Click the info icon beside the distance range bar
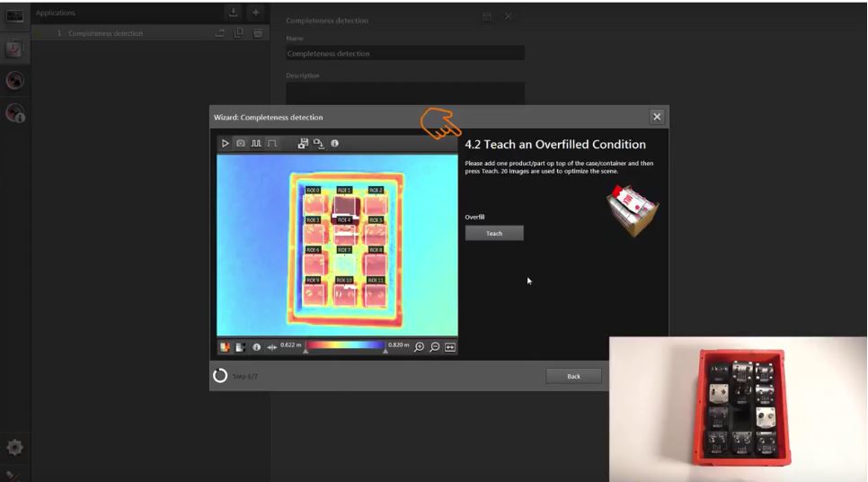 pos(256,347)
